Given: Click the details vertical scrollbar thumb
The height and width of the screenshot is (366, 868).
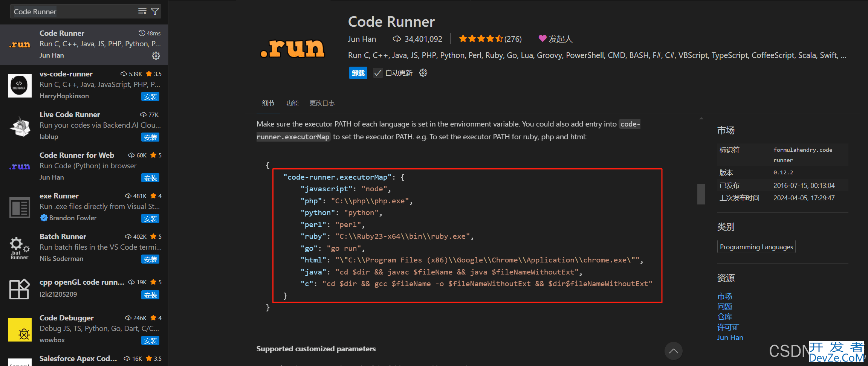Looking at the screenshot, I should (x=701, y=194).
